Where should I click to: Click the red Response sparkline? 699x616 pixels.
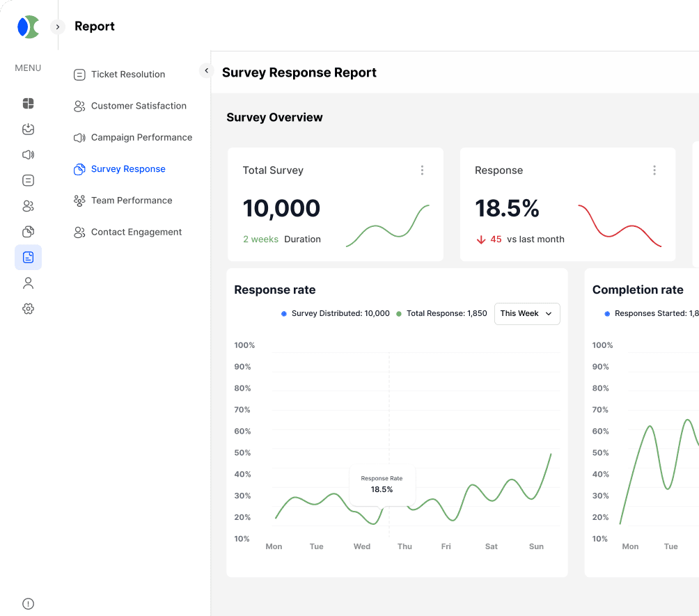(x=620, y=226)
